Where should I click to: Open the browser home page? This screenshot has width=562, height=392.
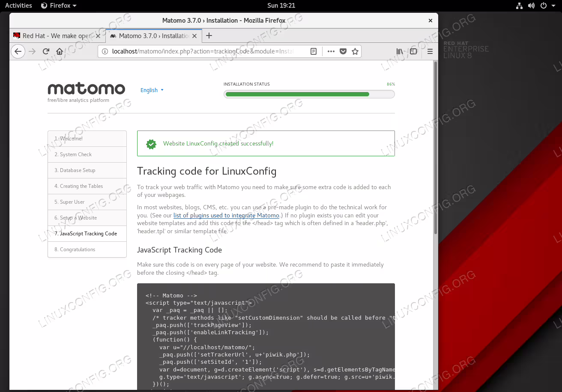[60, 51]
